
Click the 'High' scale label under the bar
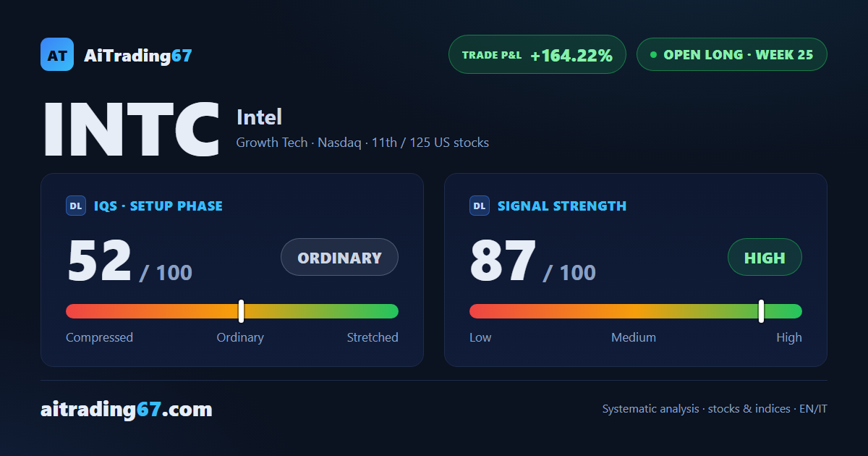[x=789, y=337]
